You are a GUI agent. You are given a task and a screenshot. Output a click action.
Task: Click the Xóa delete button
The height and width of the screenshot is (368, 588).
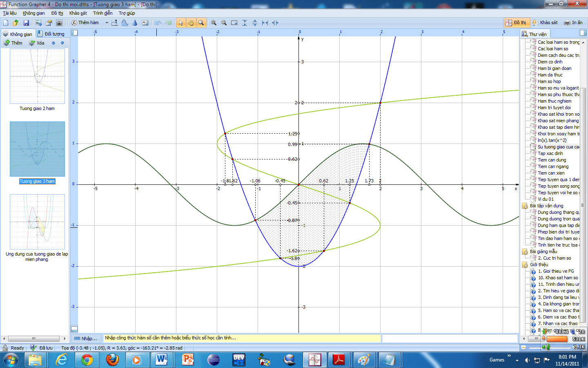click(x=37, y=43)
